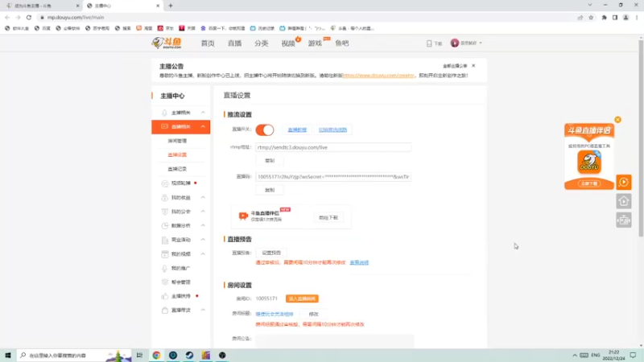Image resolution: width=644 pixels, height=362 pixels.
Task: Click the stream key input field
Action: click(x=333, y=176)
